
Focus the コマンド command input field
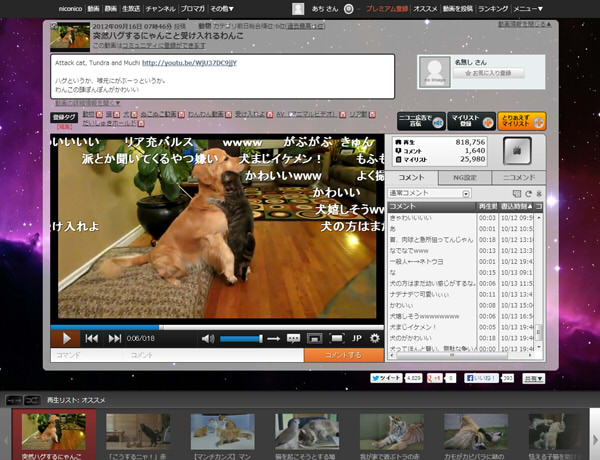87,355
